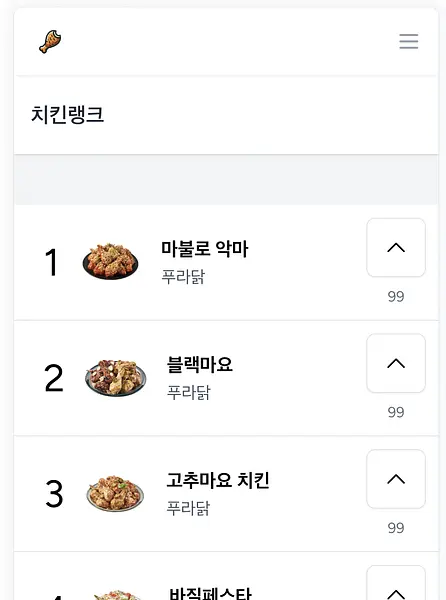446x600 pixels.
Task: Click the rank number 3
Action: (x=54, y=494)
